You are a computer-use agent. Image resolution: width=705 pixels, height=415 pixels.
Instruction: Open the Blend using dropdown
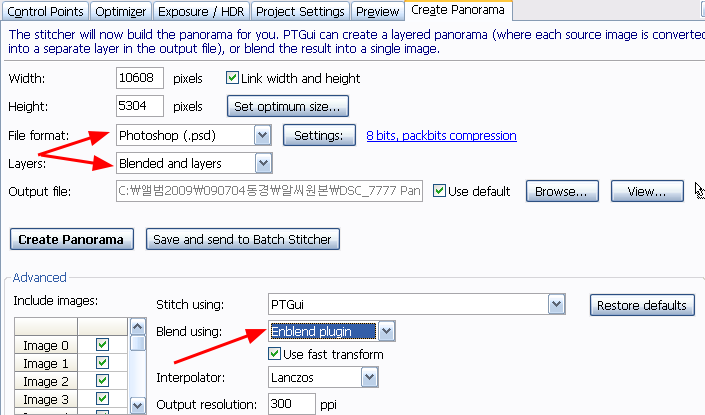click(x=332, y=331)
